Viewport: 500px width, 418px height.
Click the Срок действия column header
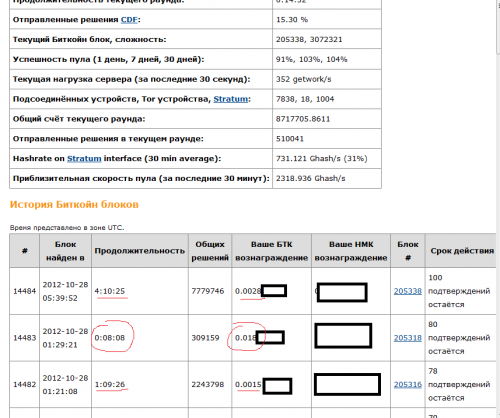pos(462,251)
